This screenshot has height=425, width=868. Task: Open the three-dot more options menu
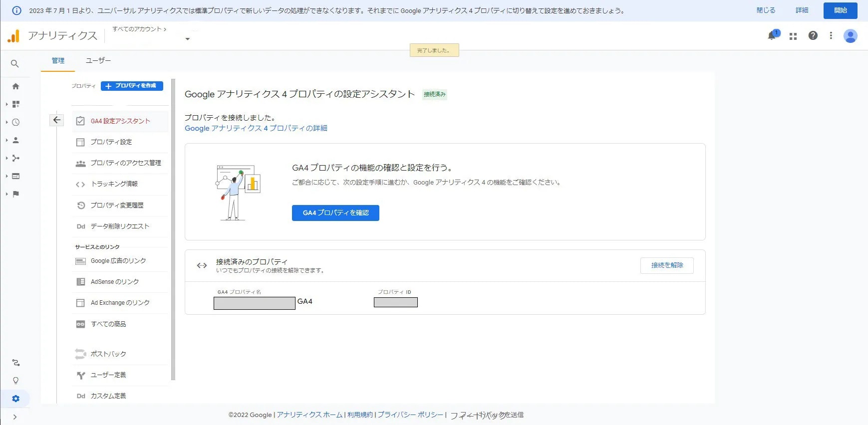point(831,35)
